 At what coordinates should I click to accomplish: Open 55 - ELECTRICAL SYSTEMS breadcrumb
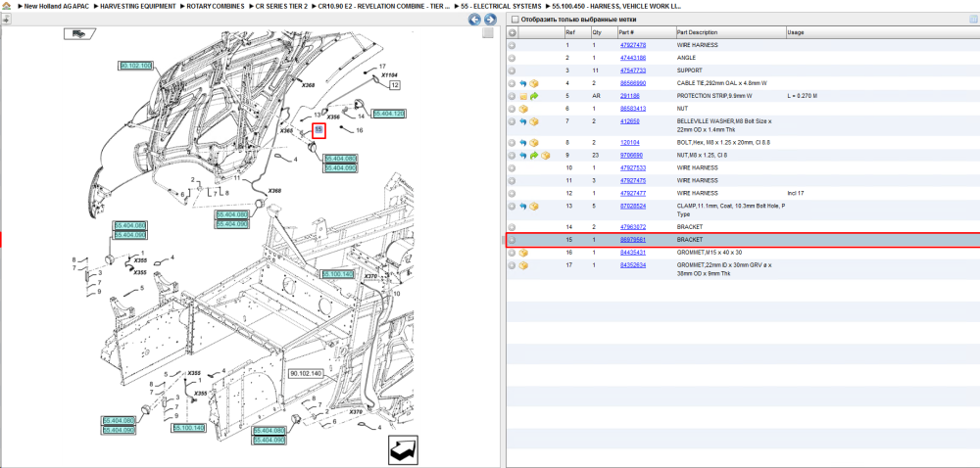click(501, 6)
